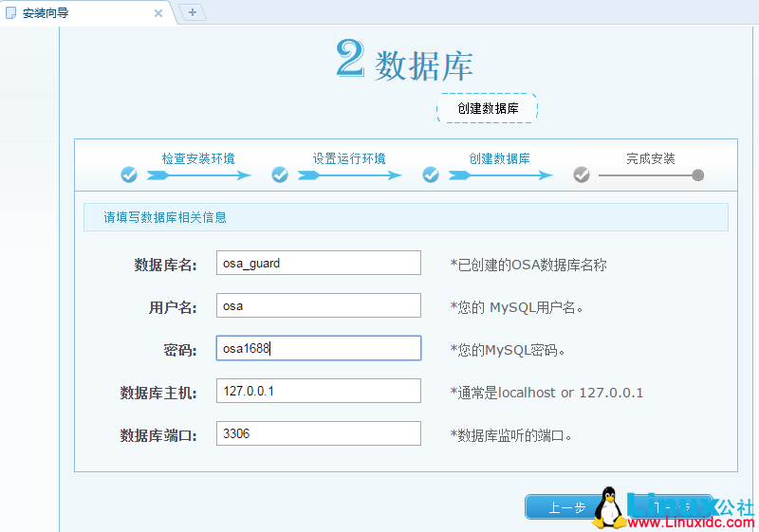Click the gray 完成安装 step checkmark icon
The image size is (759, 532).
click(x=582, y=174)
